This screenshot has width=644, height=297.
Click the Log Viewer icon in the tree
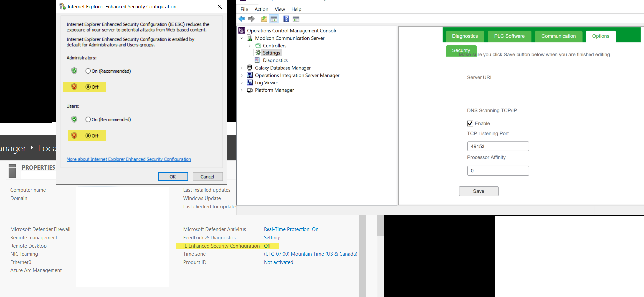tap(250, 82)
